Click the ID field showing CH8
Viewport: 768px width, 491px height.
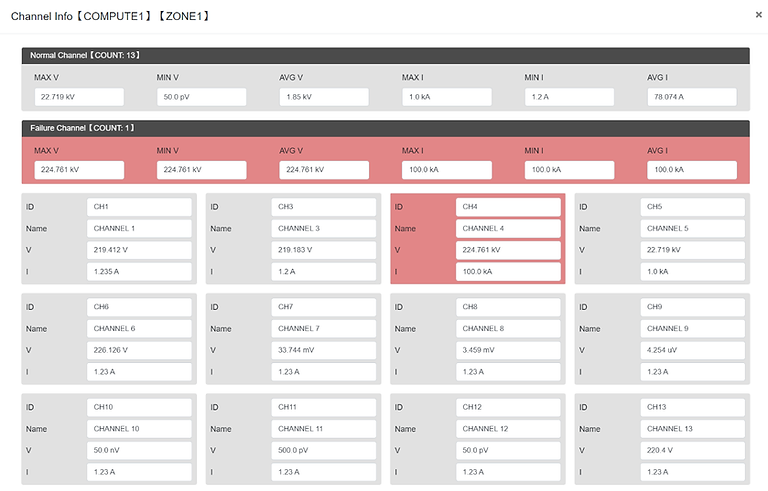(x=508, y=307)
